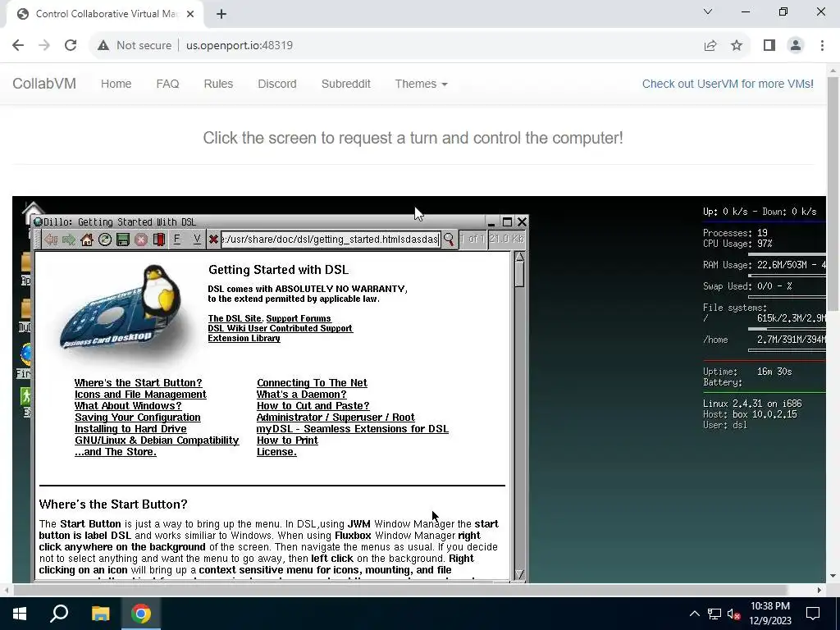This screenshot has width=840, height=630.
Task: Close the Control Collaborative Virtual tab
Action: click(x=190, y=14)
